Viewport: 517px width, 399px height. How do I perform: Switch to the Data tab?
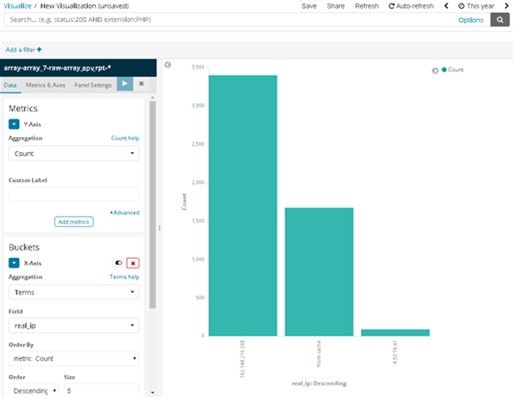(10, 85)
